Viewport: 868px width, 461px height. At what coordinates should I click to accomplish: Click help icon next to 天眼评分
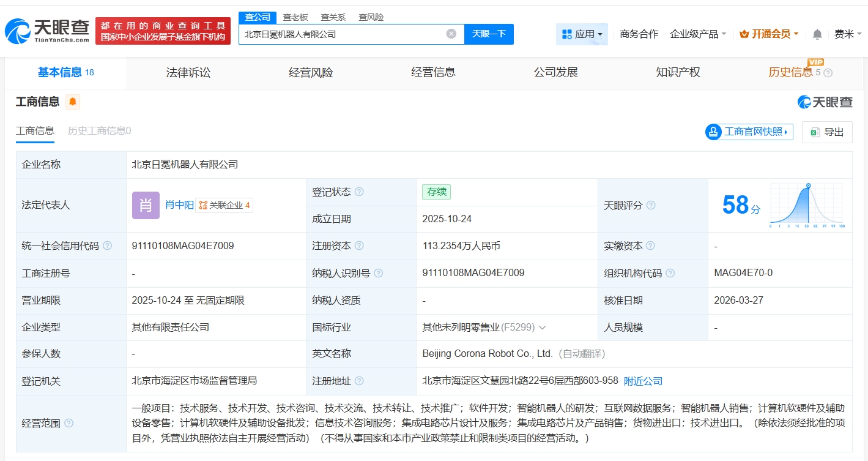(651, 206)
